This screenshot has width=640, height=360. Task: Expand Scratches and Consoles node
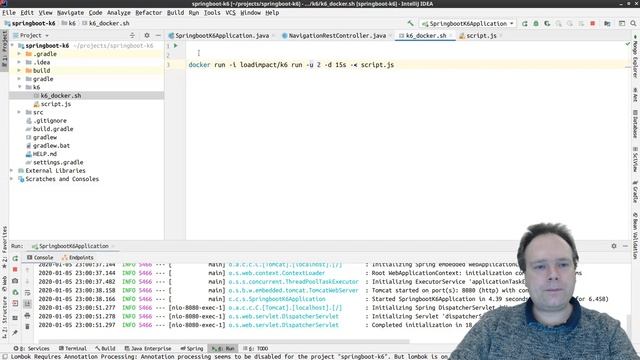pyautogui.click(x=12, y=179)
